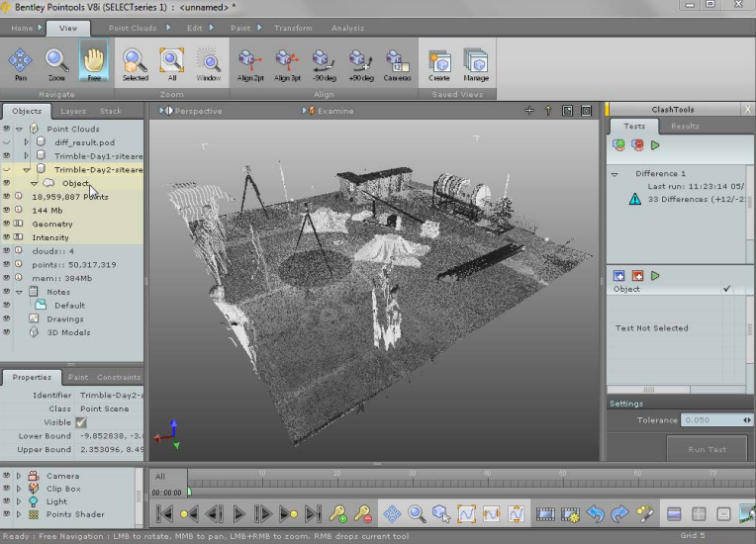756x544 pixels.
Task: Collapse the Difference 1 test entry
Action: [614, 174]
